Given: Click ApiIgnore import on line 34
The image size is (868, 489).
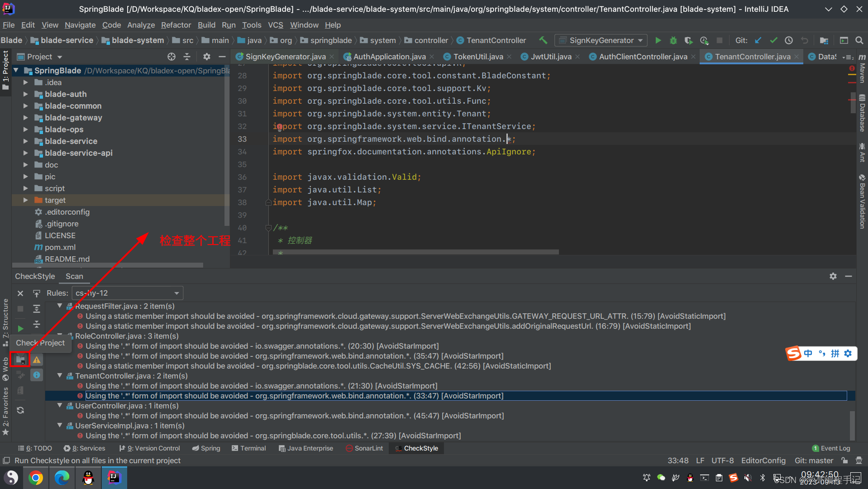Looking at the screenshot, I should 509,152.
